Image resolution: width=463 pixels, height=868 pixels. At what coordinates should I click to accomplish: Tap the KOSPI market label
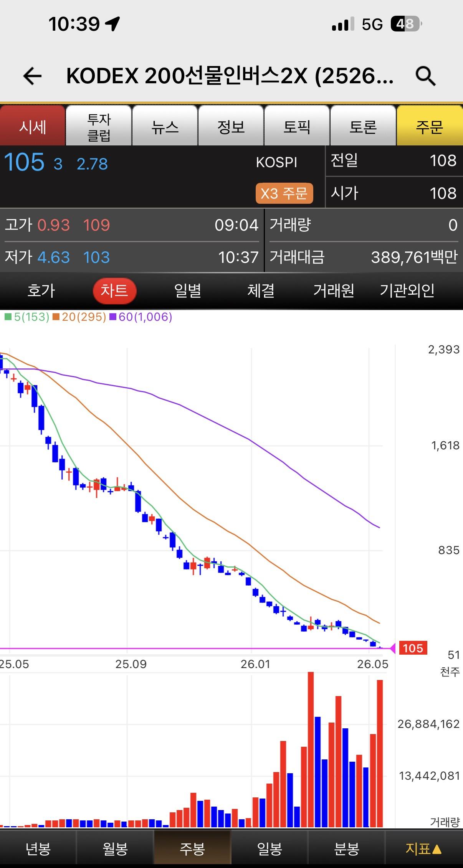(276, 162)
